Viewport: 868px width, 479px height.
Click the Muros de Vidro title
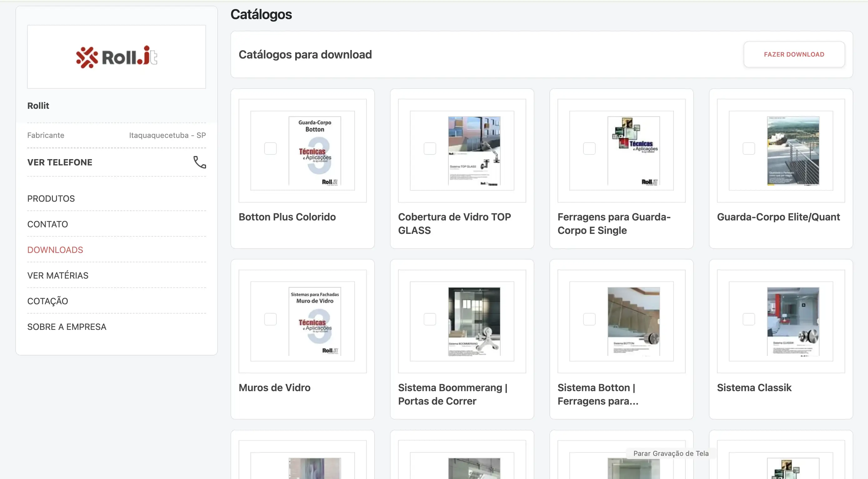pos(274,387)
